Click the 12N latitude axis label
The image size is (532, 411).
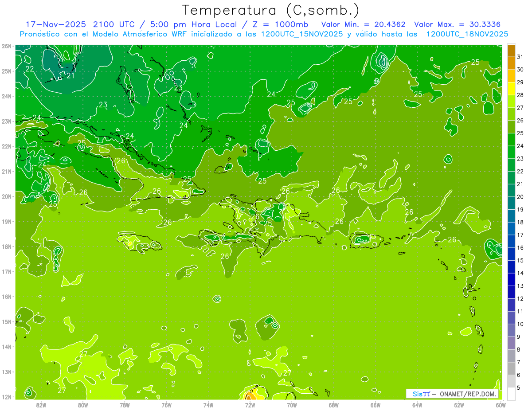(6, 397)
